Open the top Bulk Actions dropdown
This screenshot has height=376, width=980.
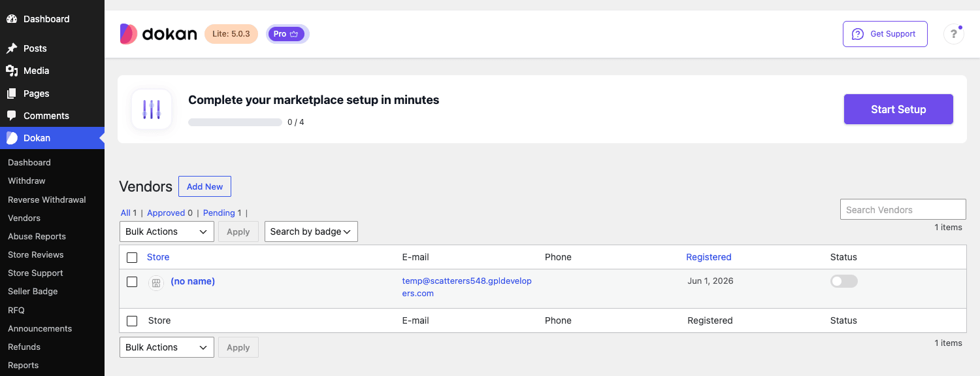167,231
